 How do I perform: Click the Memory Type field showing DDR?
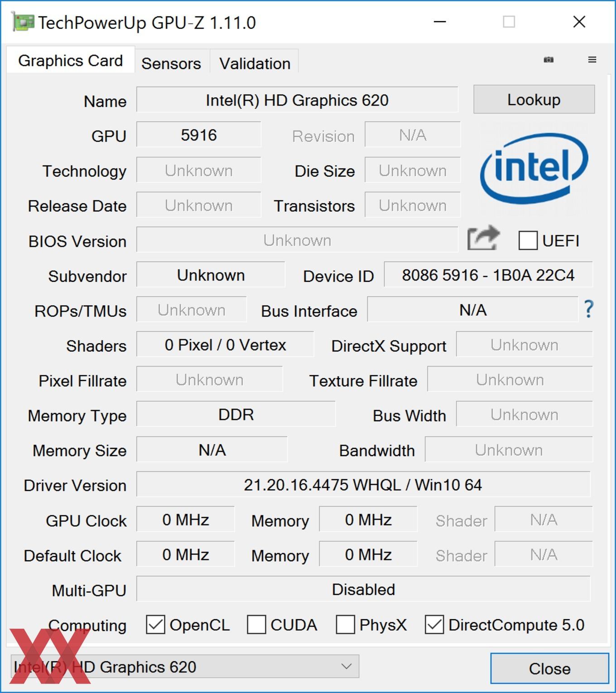pos(236,414)
